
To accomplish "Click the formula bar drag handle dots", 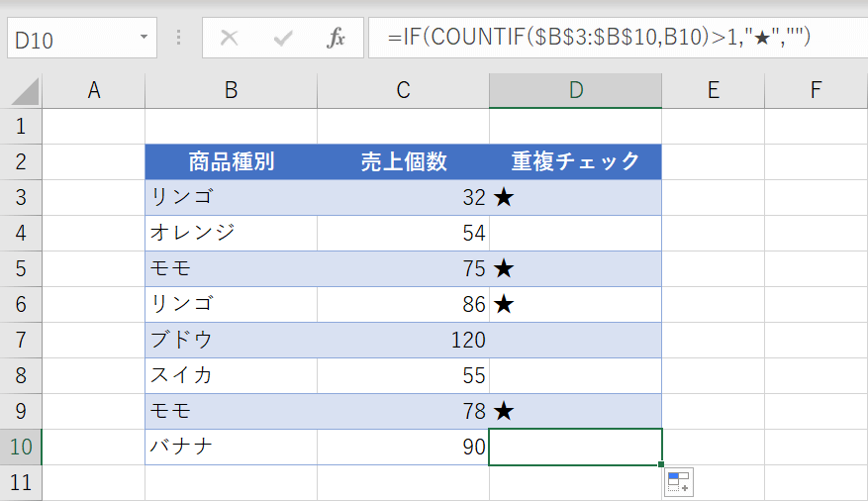I will pos(179,38).
